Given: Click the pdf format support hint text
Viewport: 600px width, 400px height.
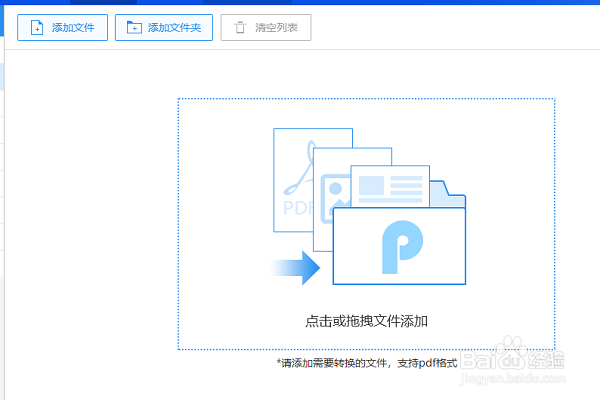Looking at the screenshot, I should tap(367, 363).
